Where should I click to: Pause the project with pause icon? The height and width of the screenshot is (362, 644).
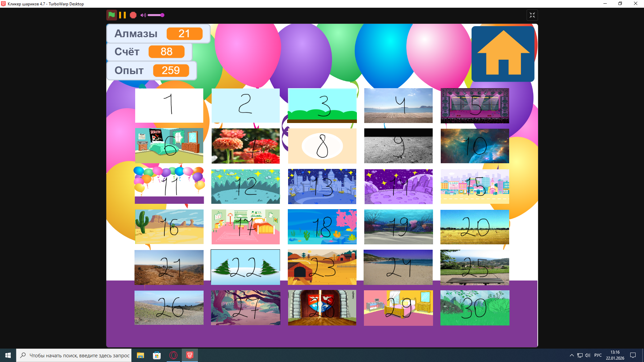pos(122,15)
